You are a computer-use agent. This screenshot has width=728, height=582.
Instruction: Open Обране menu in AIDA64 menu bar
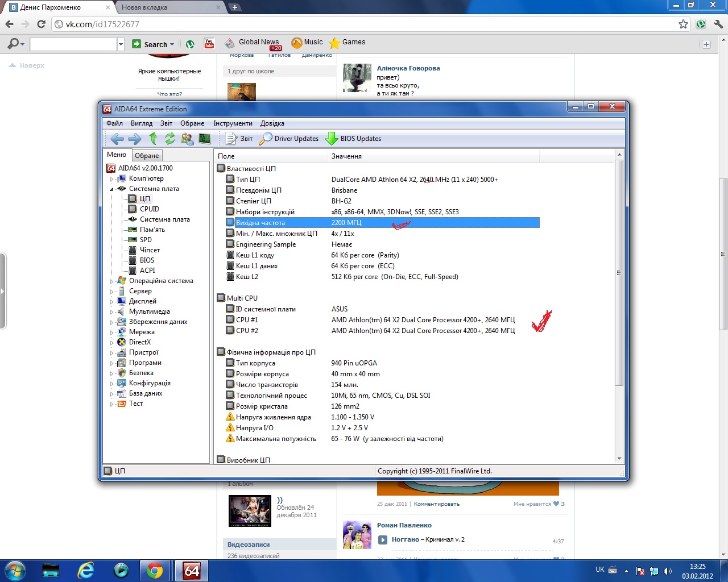tap(192, 123)
